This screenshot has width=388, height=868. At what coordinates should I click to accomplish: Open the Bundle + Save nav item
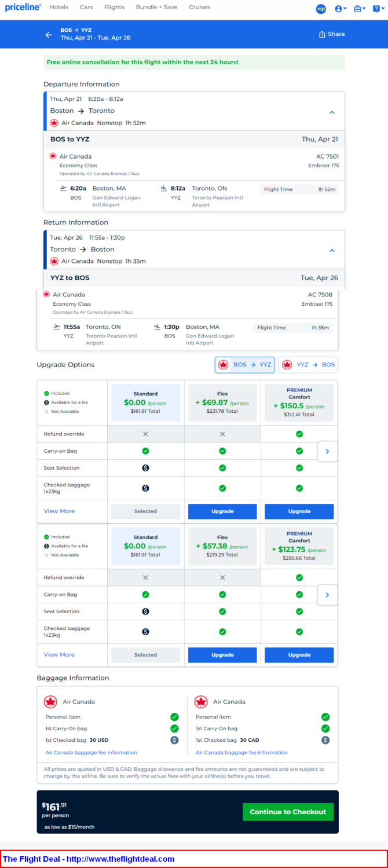coord(157,8)
